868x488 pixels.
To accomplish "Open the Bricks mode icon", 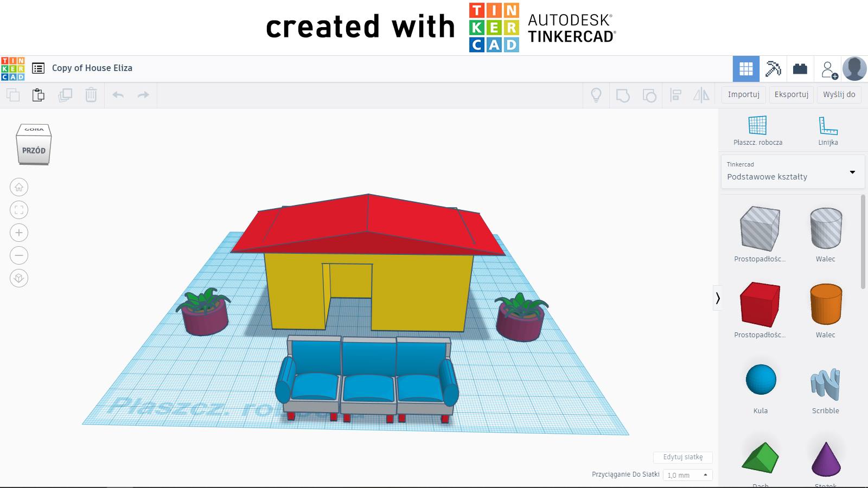I will click(800, 69).
